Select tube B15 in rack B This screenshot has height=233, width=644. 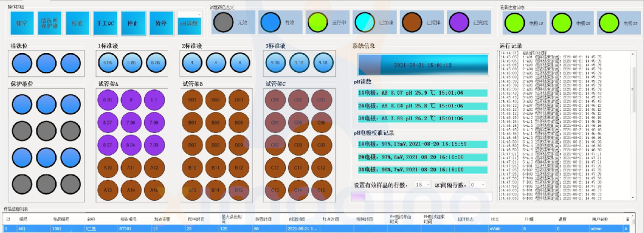(x=239, y=190)
